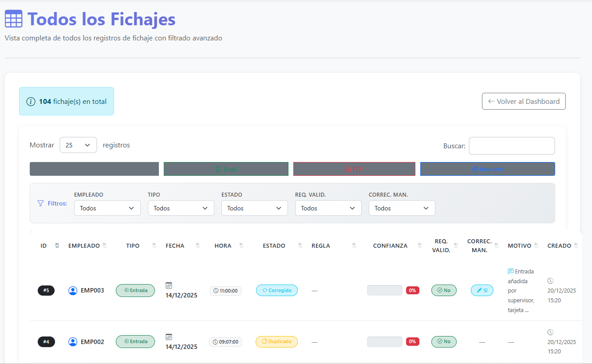Image resolution: width=592 pixels, height=364 pixels.
Task: Click the clock icon above row #4 creation date
Action: (x=550, y=332)
